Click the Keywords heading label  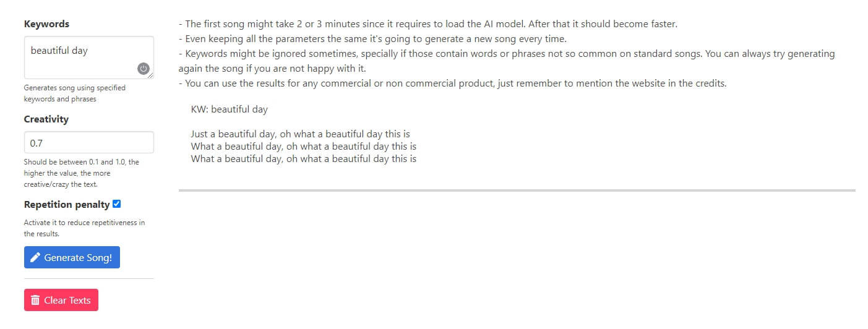47,24
